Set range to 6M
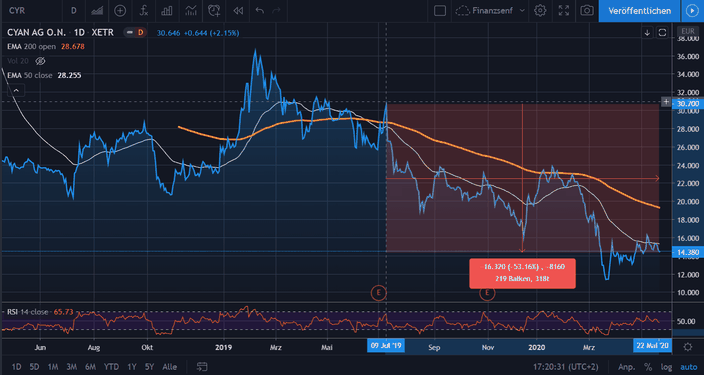 pyautogui.click(x=90, y=367)
